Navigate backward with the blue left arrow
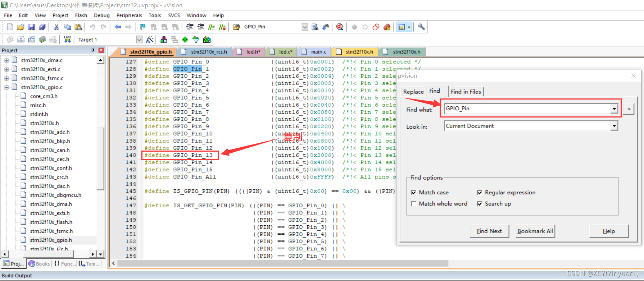Image resolution: width=644 pixels, height=281 pixels. pos(118,27)
